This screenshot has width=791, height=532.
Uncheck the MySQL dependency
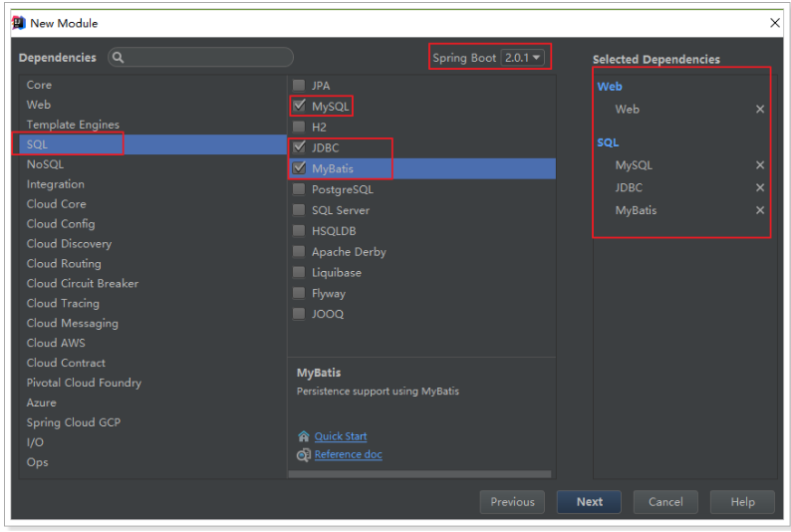(x=299, y=106)
